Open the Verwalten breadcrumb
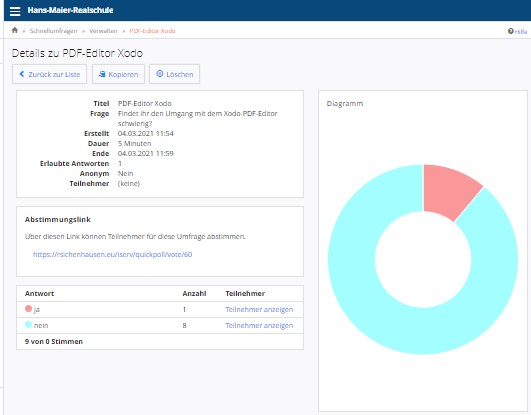 (x=103, y=31)
